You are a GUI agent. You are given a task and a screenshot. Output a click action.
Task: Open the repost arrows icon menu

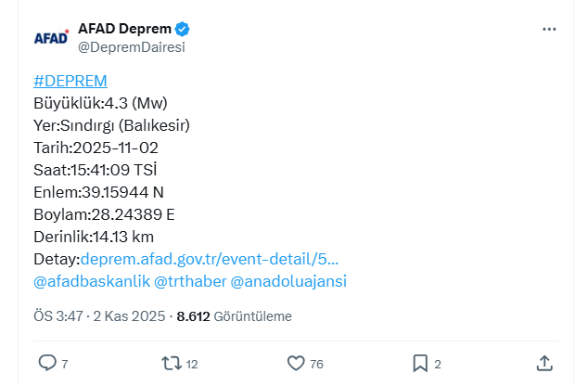(172, 363)
